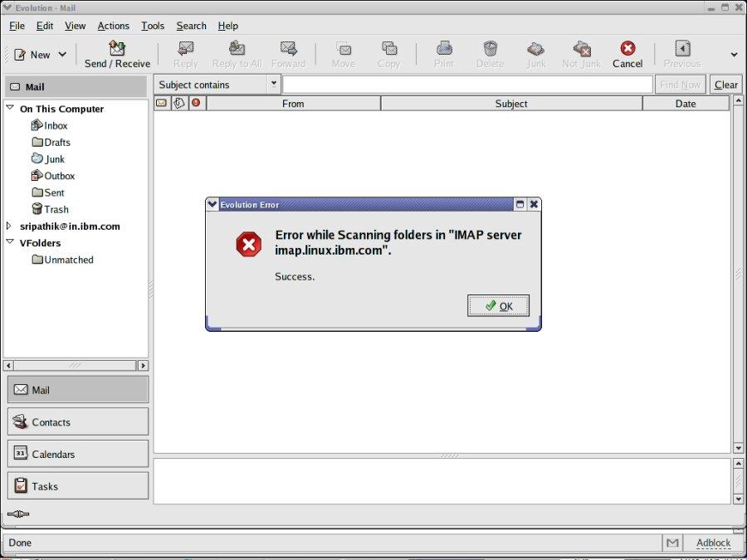Open the Junk folder

tap(47, 159)
